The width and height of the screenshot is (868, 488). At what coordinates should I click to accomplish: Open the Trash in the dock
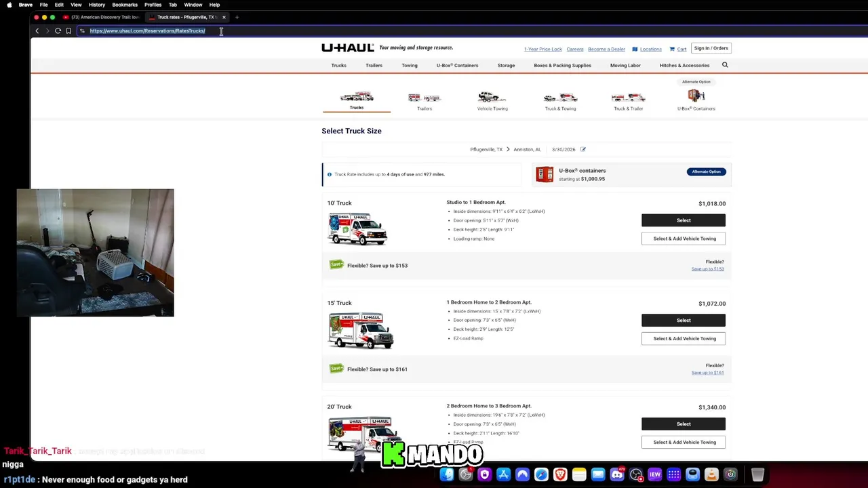pos(757,474)
